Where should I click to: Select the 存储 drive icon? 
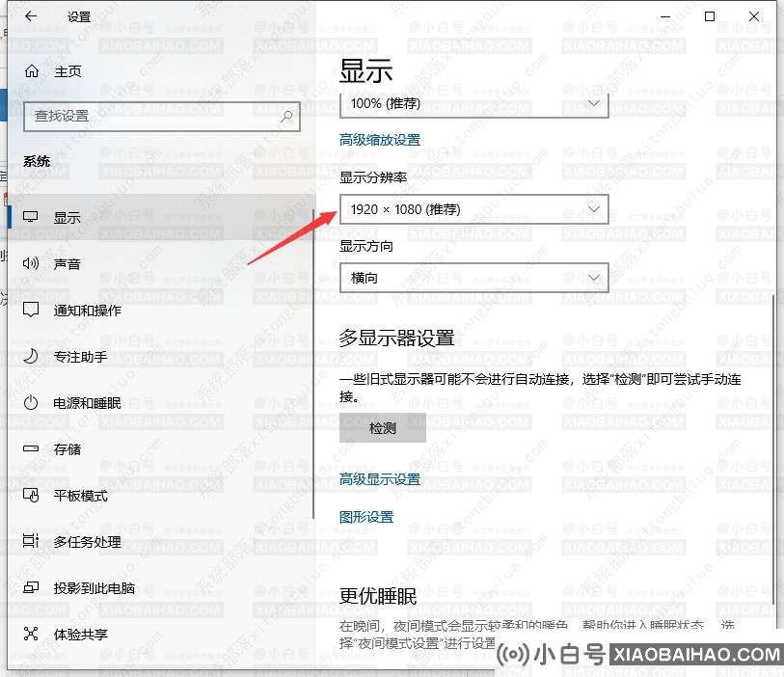point(31,449)
